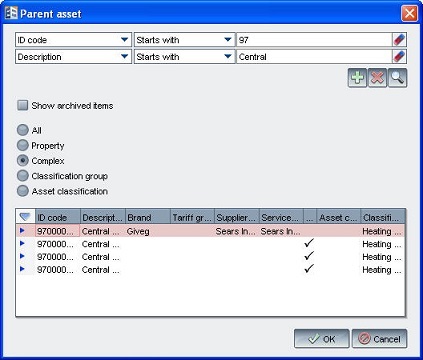Select the Classification group radio button
The image size is (423, 360).
[x=23, y=176]
